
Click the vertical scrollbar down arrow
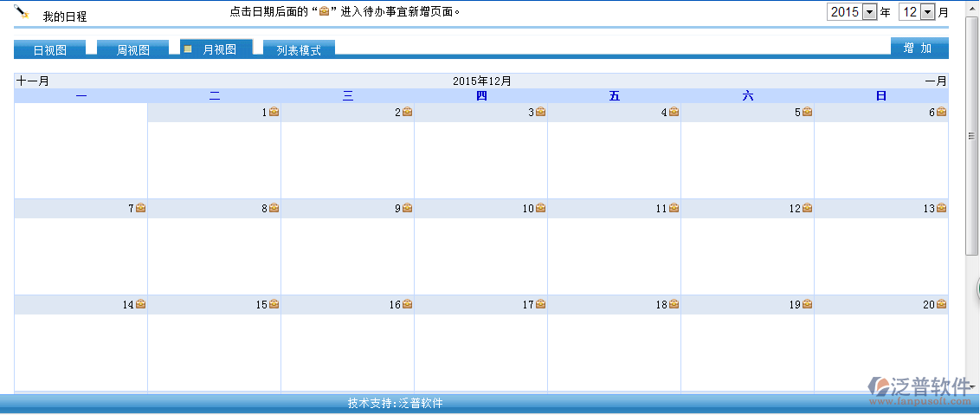click(972, 386)
